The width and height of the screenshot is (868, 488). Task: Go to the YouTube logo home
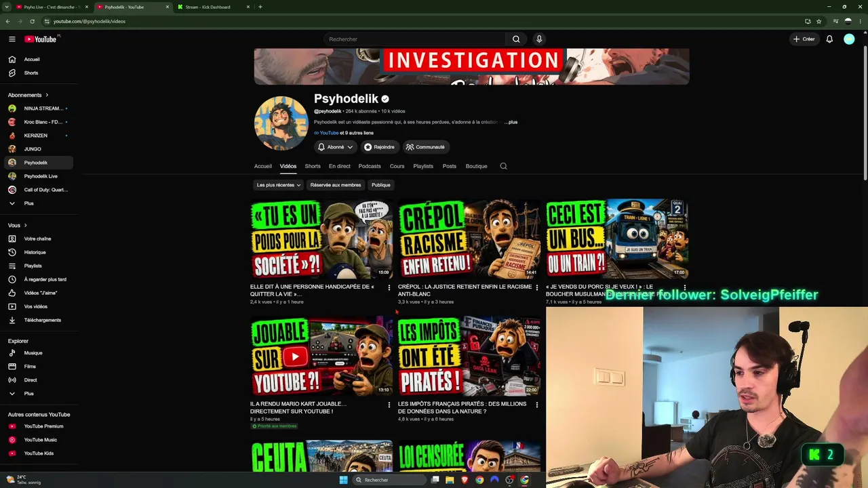(x=41, y=39)
